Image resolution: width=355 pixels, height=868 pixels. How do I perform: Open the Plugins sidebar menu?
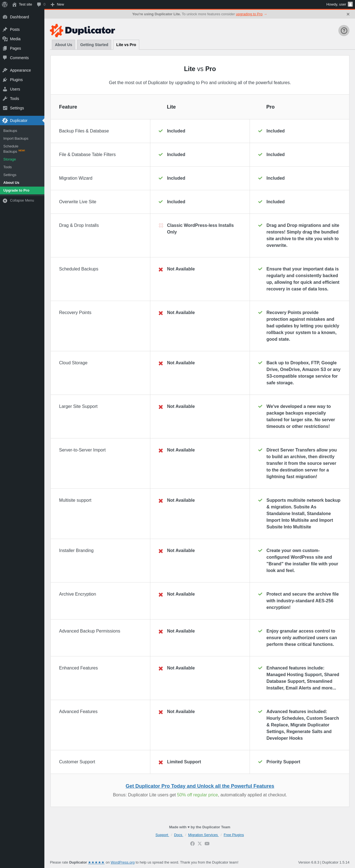[x=16, y=80]
